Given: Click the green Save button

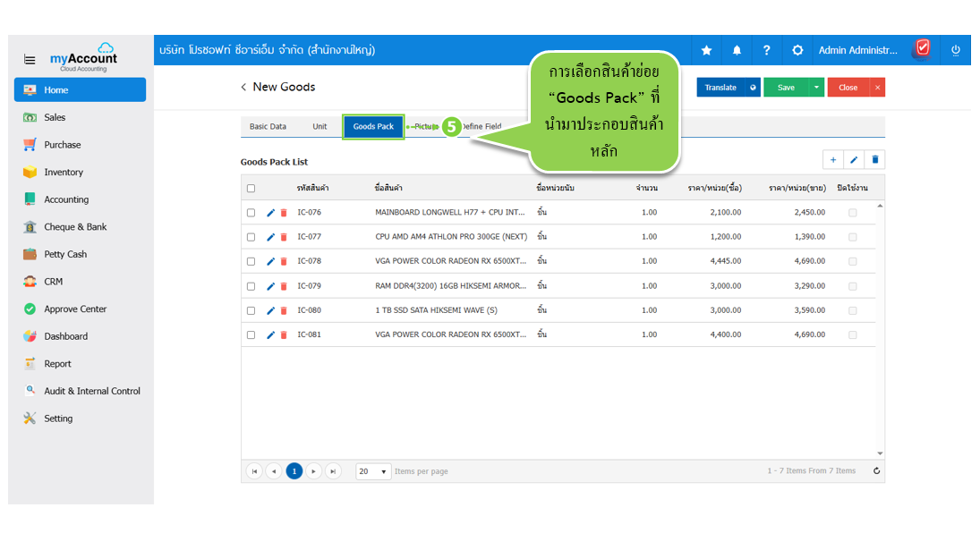Looking at the screenshot, I should pos(785,88).
